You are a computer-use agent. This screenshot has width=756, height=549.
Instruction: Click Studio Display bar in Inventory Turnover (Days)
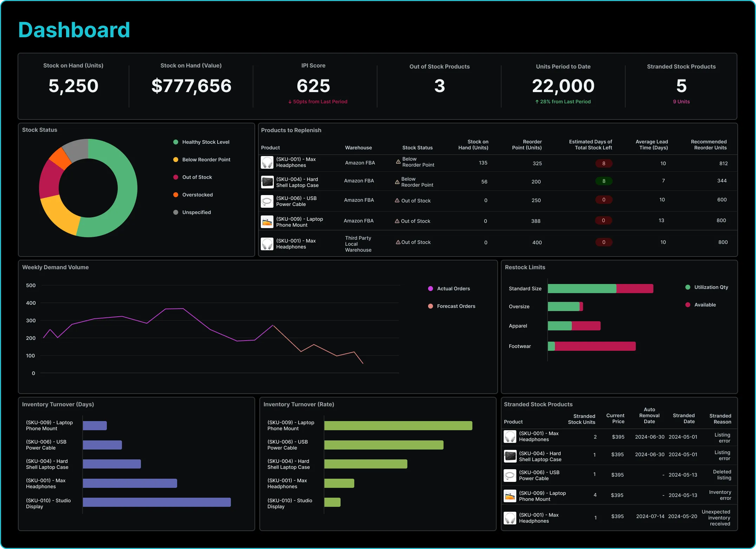(x=157, y=502)
